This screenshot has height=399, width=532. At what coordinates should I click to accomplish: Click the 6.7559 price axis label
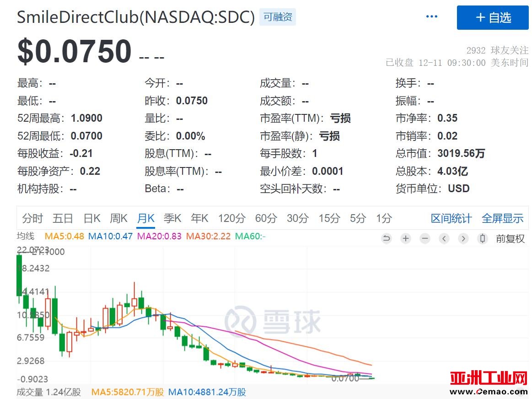31,338
